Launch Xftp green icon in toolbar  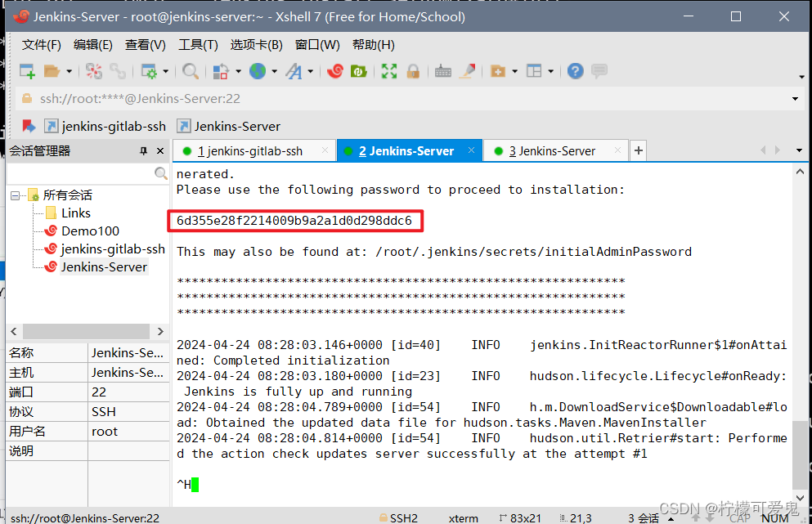coord(358,71)
